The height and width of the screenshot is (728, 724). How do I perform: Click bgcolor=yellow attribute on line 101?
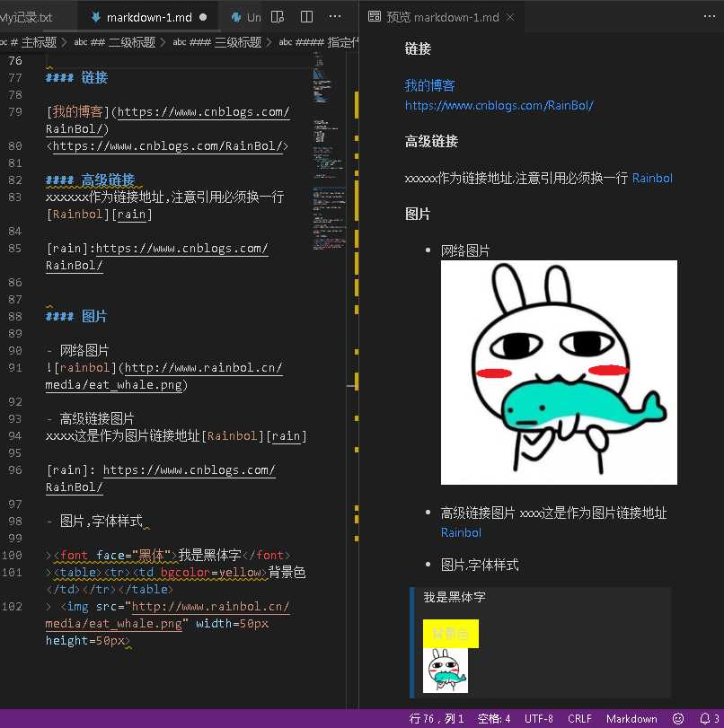(213, 573)
